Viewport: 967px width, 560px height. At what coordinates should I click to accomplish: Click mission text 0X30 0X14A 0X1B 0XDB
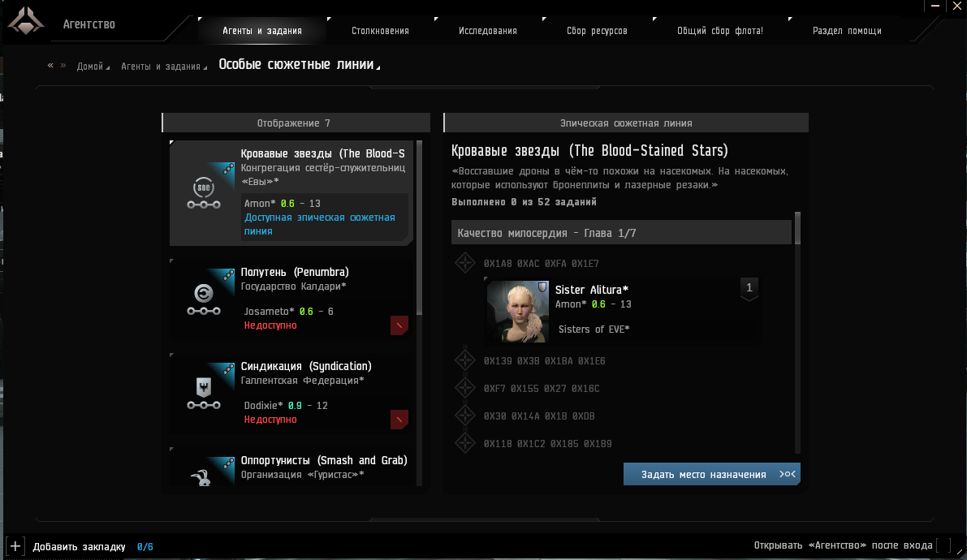pos(539,416)
